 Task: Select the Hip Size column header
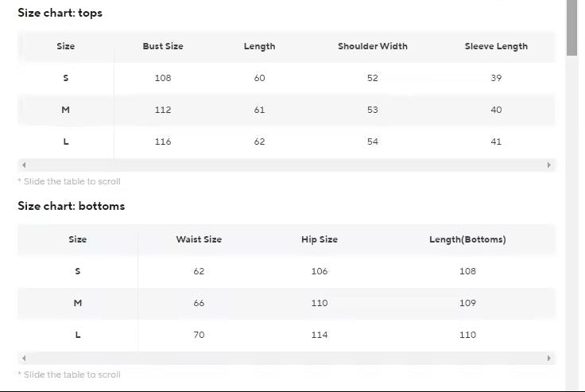point(320,239)
